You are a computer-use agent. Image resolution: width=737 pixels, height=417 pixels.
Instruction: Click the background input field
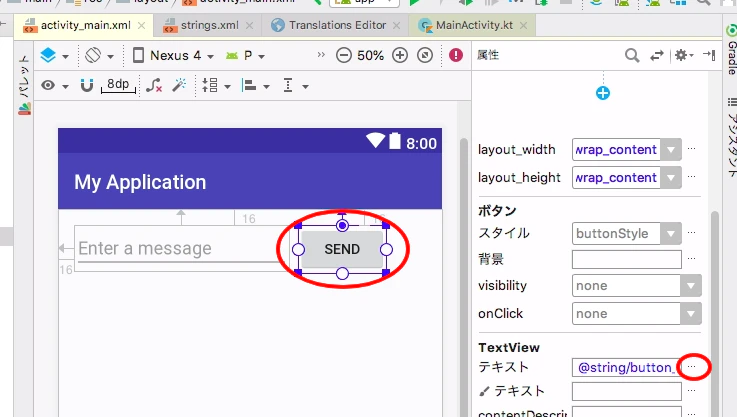[627, 259]
